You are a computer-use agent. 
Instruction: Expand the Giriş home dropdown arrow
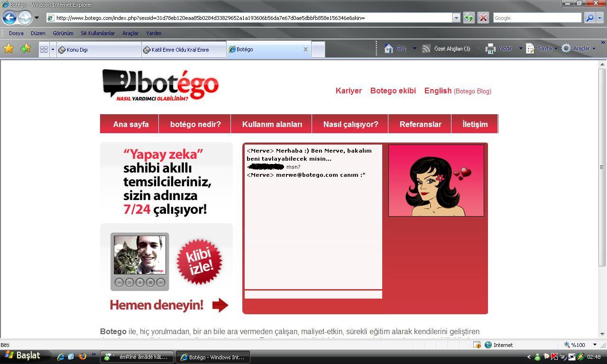(x=414, y=48)
